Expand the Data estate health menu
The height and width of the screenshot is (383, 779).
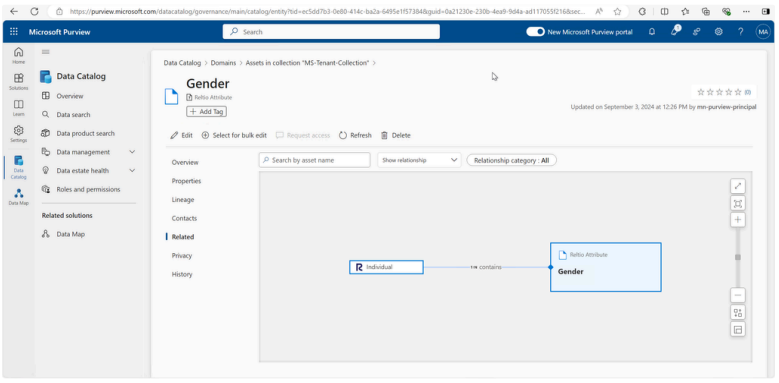[132, 170]
